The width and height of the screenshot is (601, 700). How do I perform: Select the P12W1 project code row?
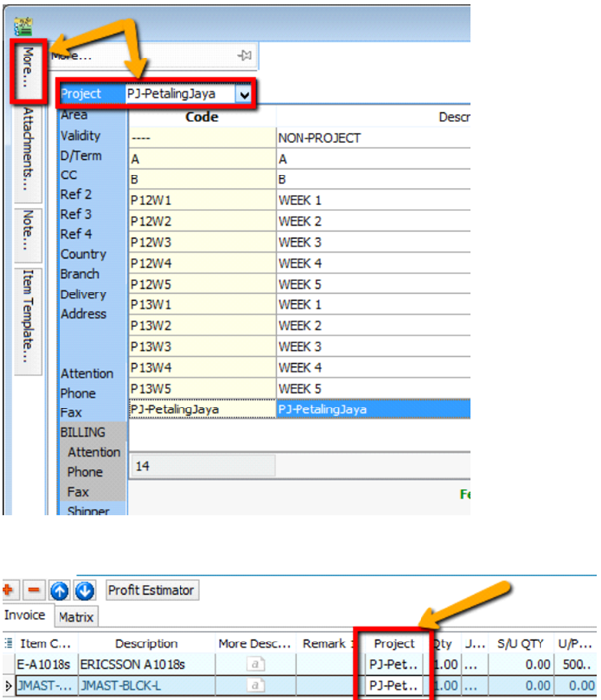pyautogui.click(x=201, y=200)
